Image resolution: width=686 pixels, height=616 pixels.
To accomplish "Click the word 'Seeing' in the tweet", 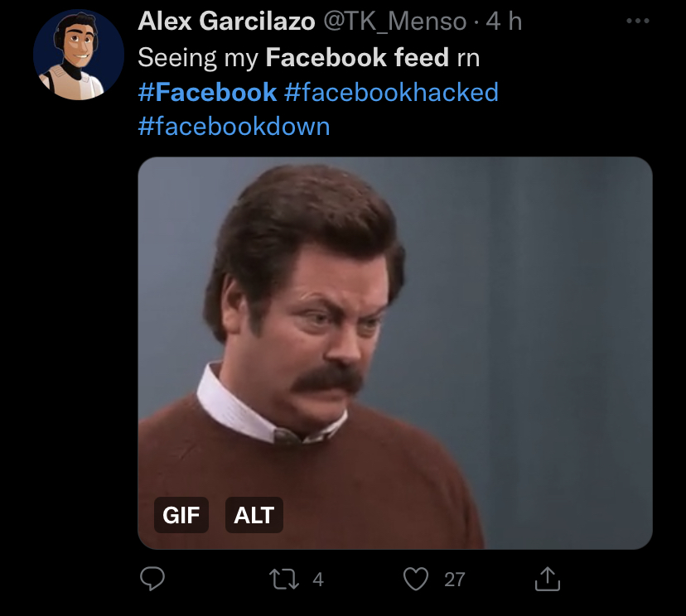I will click(x=177, y=57).
